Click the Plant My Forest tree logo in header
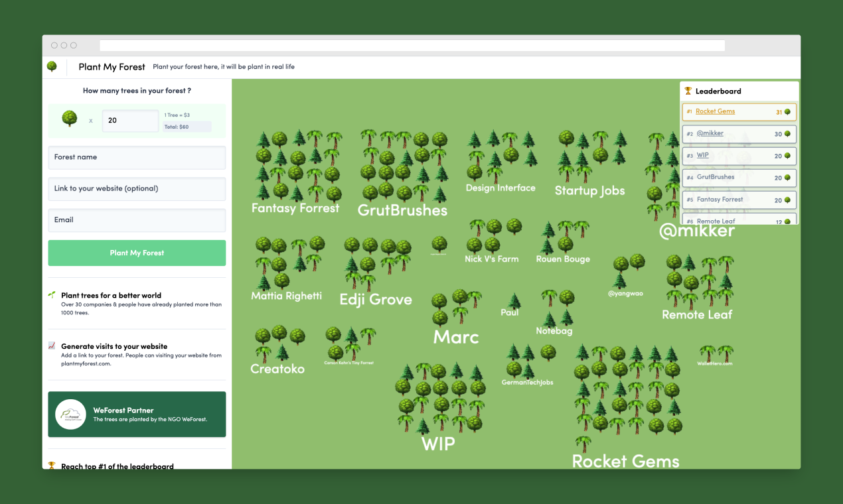 coord(52,66)
